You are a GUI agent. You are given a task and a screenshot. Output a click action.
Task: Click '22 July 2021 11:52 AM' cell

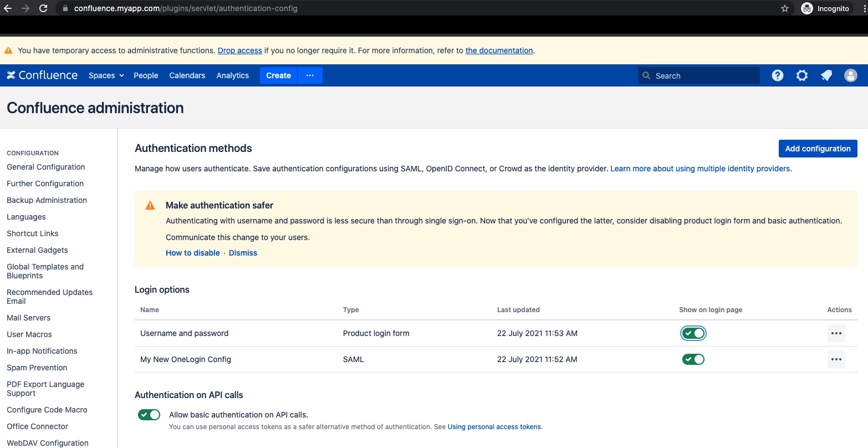[538, 359]
